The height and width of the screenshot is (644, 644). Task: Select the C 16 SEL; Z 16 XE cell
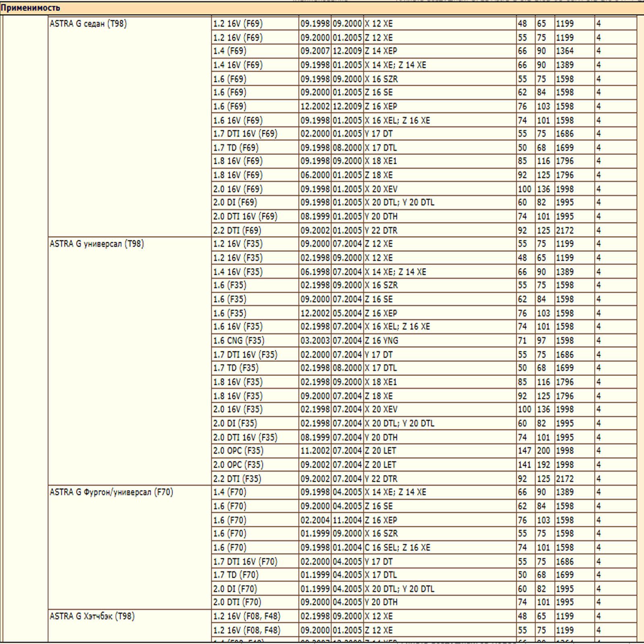point(397,548)
